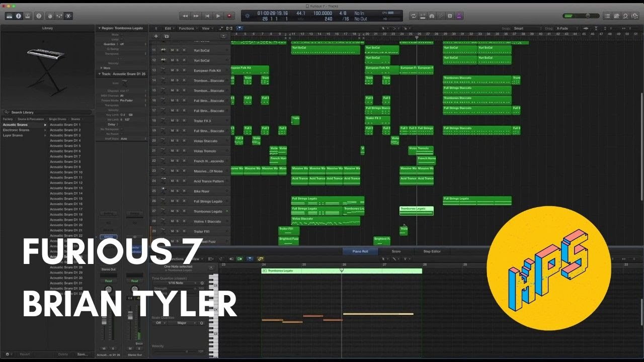The width and height of the screenshot is (644, 362).
Task: Click the Go to Beginning button
Action: coord(207,16)
